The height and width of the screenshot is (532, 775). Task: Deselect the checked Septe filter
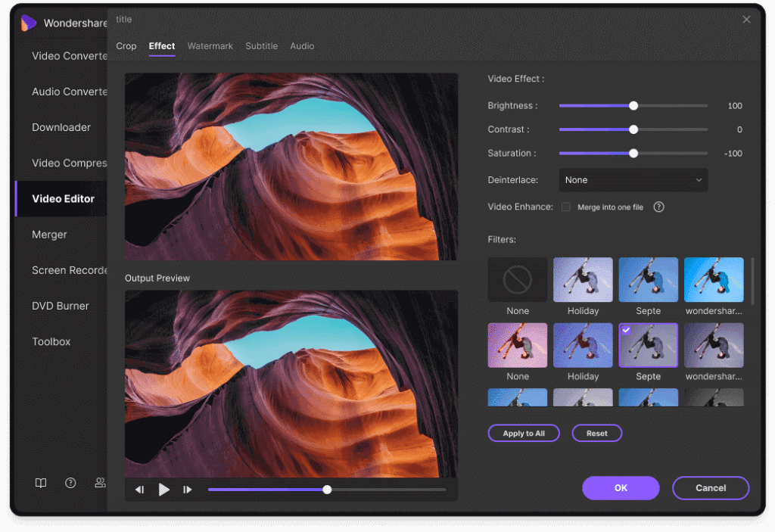pyautogui.click(x=648, y=344)
